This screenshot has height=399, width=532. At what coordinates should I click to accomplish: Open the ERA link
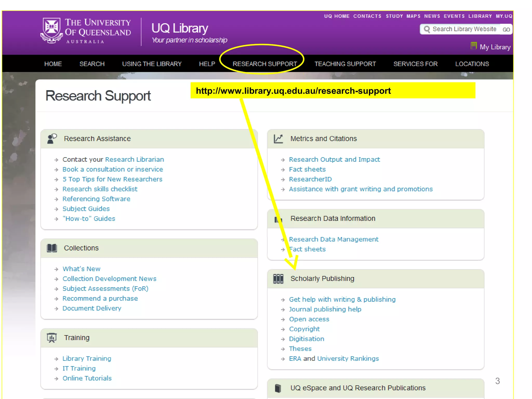point(295,359)
